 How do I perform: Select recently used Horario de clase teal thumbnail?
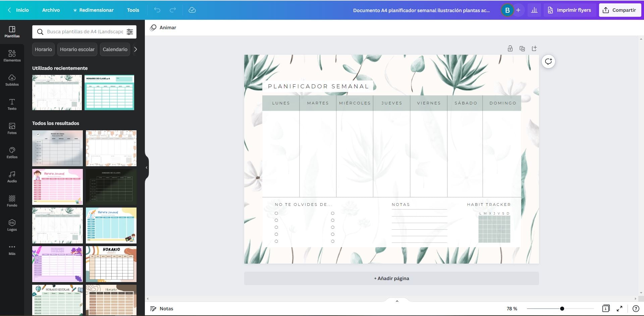109,92
